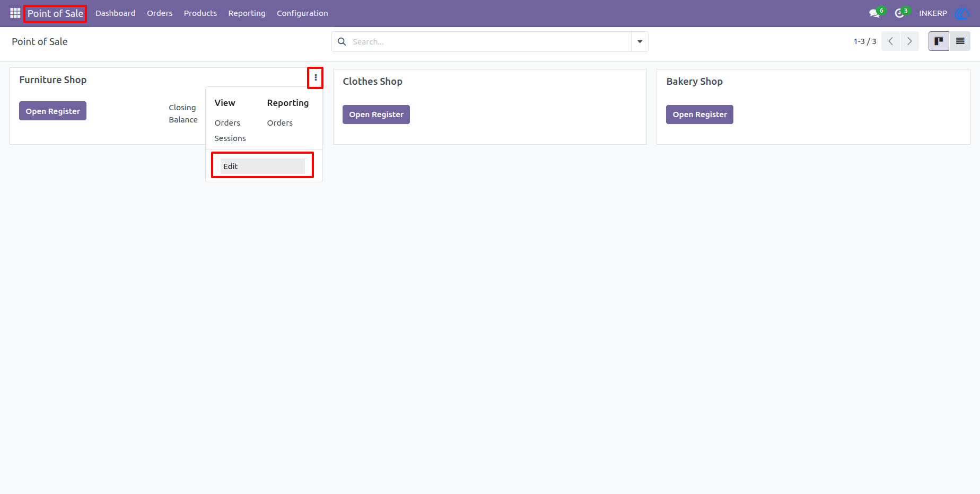Click the Bakery Shop card title
This screenshot has height=494, width=980.
coord(695,82)
